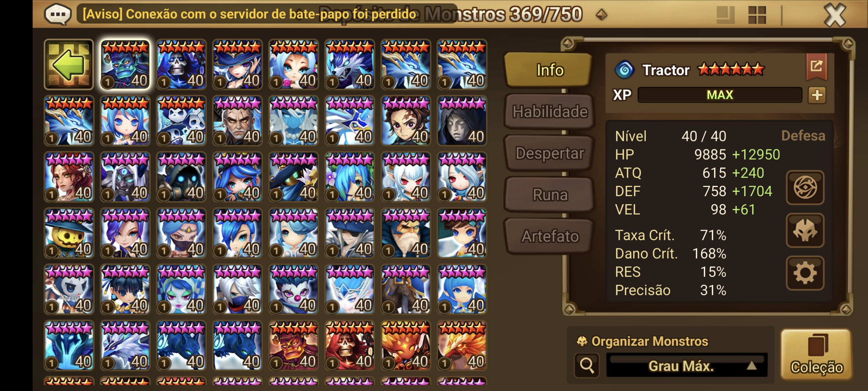Open the Artefato tab
This screenshot has width=868, height=391.
(549, 236)
